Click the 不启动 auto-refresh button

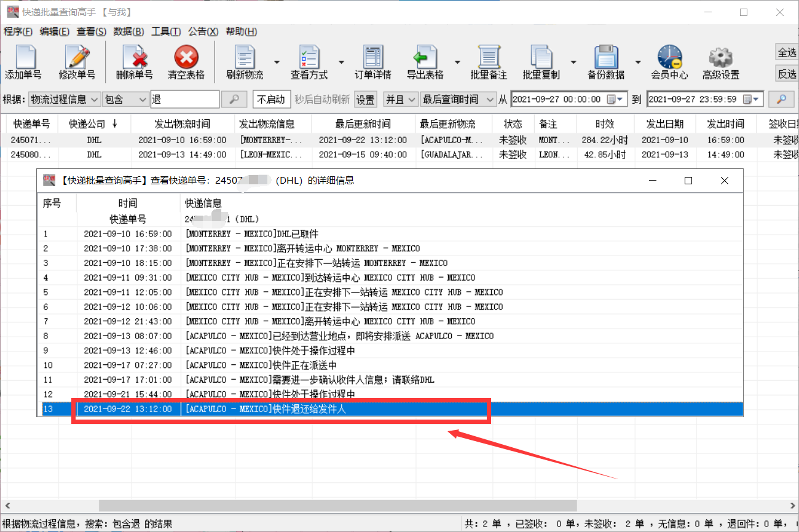pyautogui.click(x=271, y=99)
